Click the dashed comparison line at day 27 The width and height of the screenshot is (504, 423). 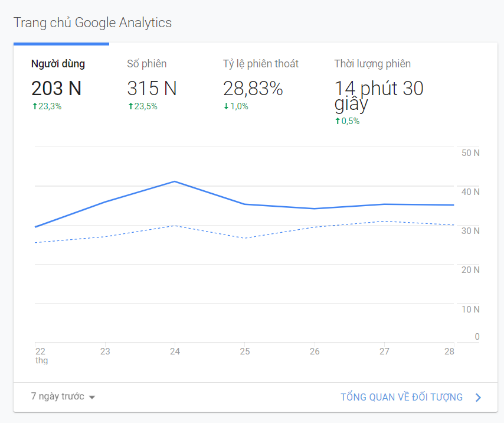point(385,221)
